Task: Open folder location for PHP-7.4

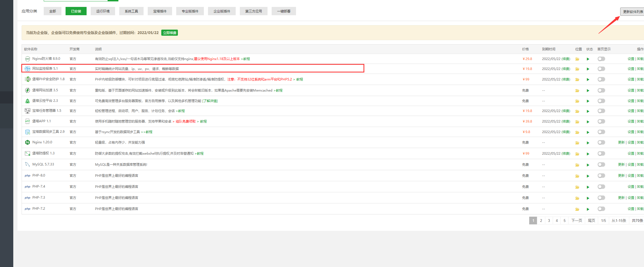Action: [x=577, y=187]
